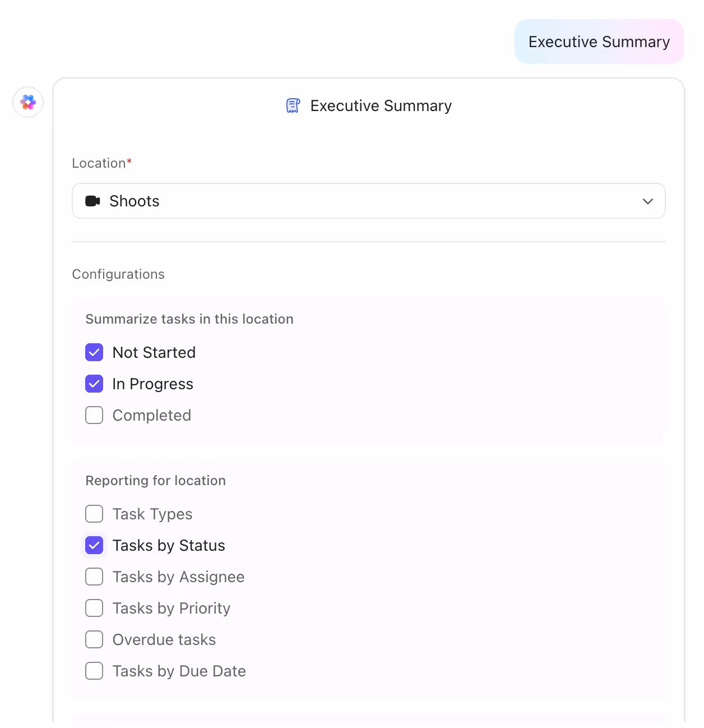Click the Configurations section label
The height and width of the screenshot is (728, 704).
point(118,274)
